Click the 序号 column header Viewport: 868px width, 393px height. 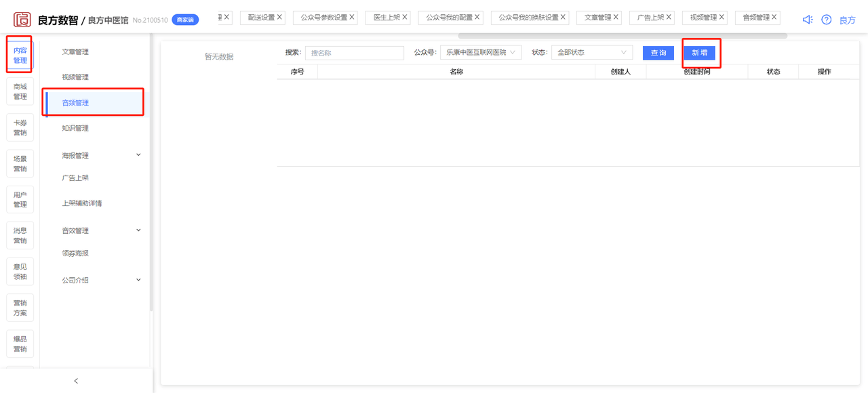[x=297, y=72]
